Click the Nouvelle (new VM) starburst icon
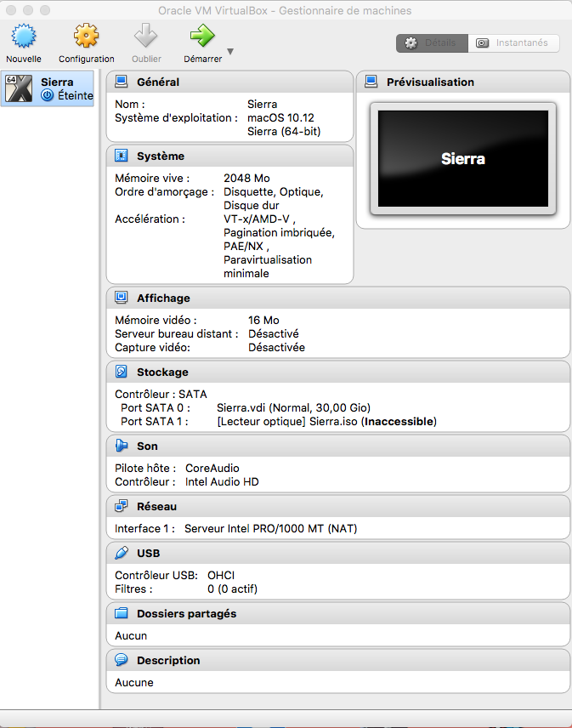Screen dimensions: 572x728 point(23,36)
